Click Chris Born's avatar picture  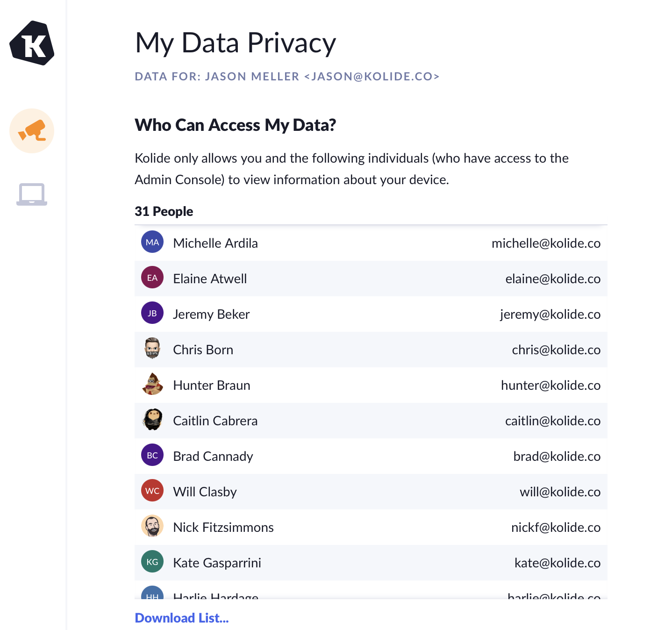pyautogui.click(x=152, y=349)
